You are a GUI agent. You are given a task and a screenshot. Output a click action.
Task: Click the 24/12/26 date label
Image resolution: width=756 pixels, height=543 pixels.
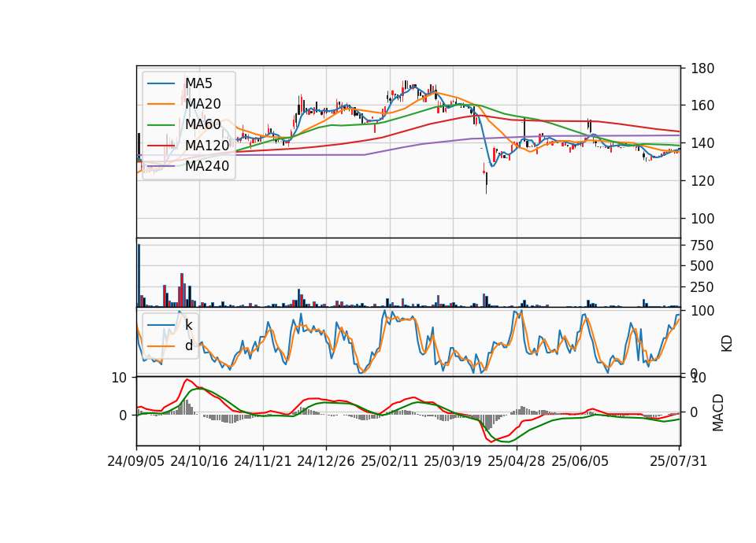pos(326,461)
